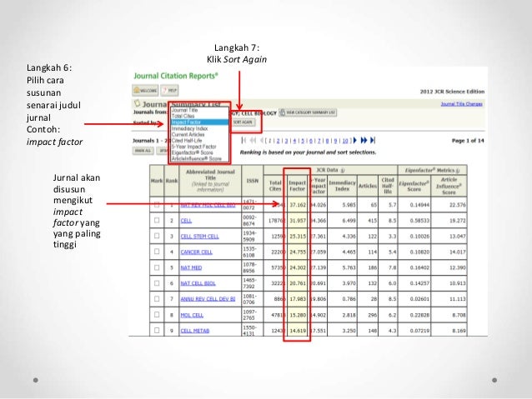Select Current Articles sort option
The image size is (532, 399).
[x=199, y=135]
